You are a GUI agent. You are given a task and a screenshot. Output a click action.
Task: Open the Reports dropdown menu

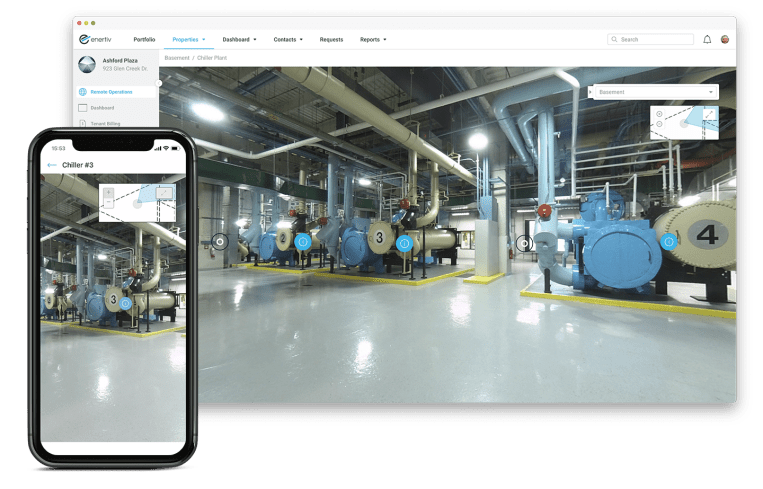pos(373,39)
